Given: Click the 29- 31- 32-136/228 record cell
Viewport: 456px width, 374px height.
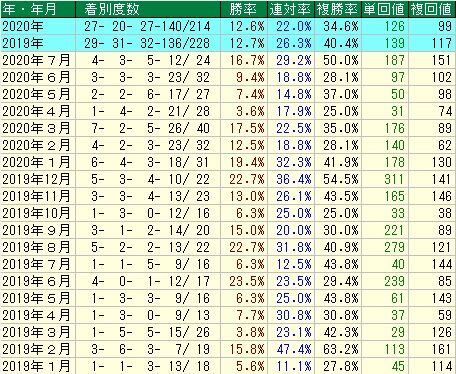Looking at the screenshot, I should (x=147, y=43).
